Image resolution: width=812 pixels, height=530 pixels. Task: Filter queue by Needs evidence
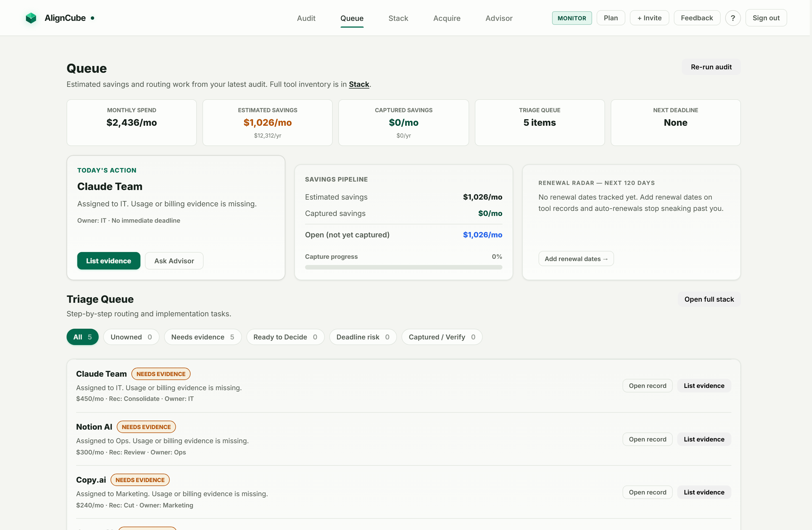coord(203,337)
